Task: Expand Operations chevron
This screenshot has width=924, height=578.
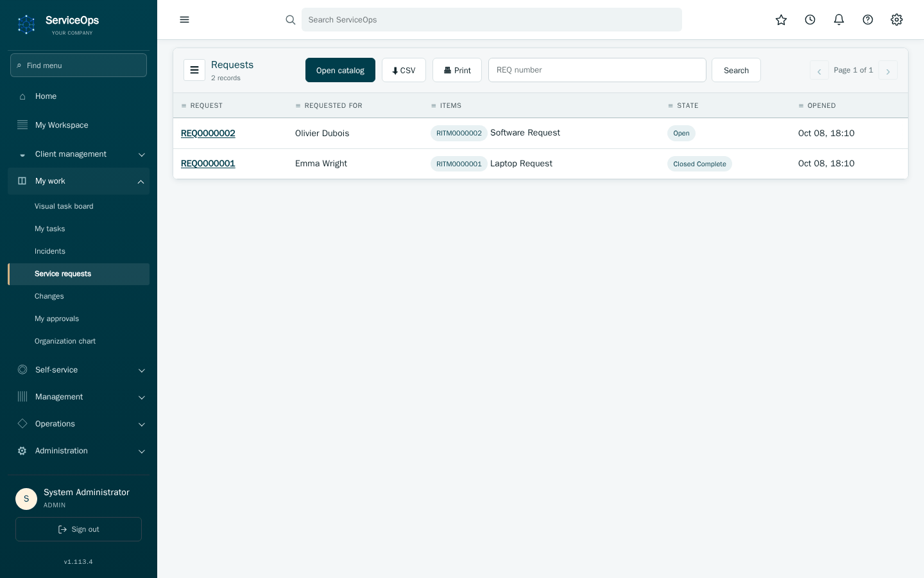Action: [x=142, y=425]
